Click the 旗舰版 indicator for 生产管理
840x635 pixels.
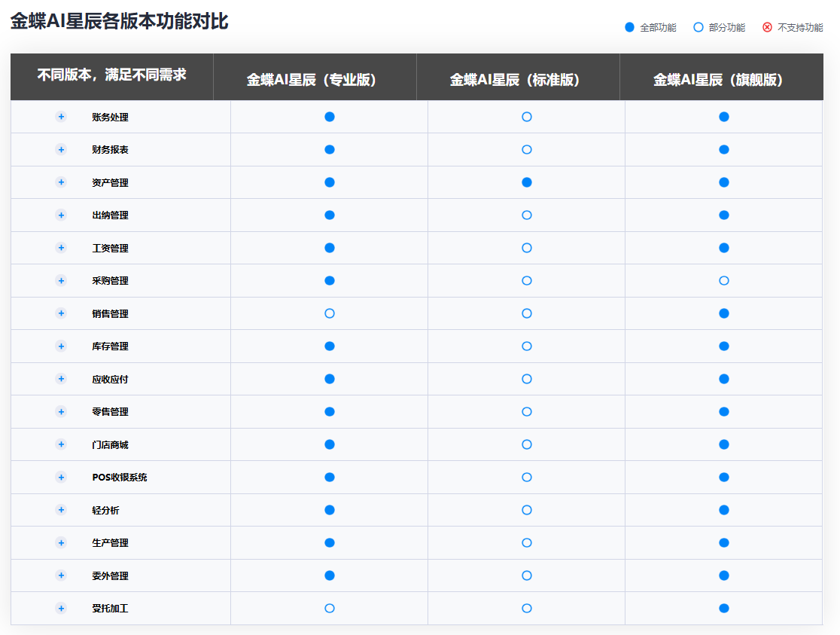(x=724, y=543)
